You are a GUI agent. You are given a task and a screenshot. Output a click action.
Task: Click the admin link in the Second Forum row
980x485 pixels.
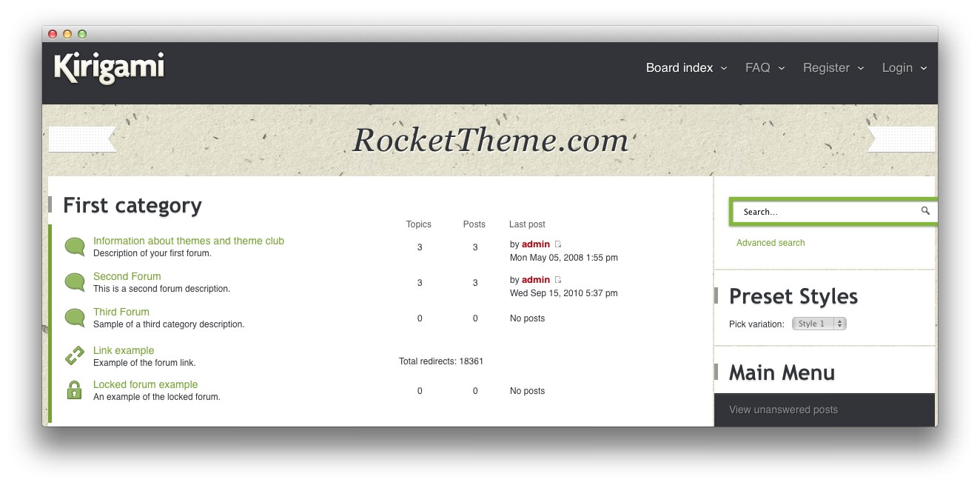click(536, 280)
